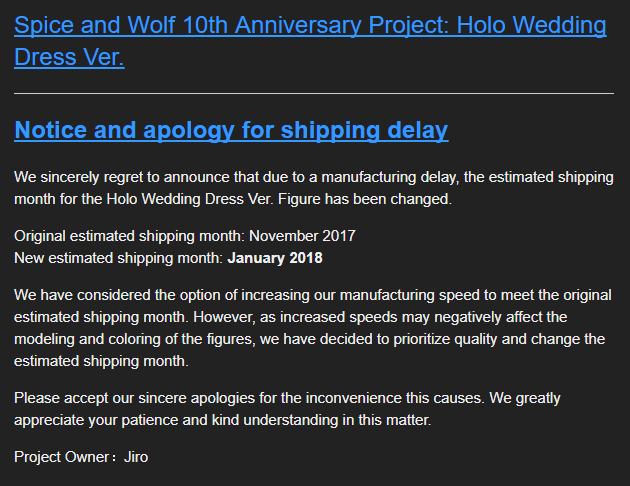Click "Project Owner" label text

click(x=61, y=457)
